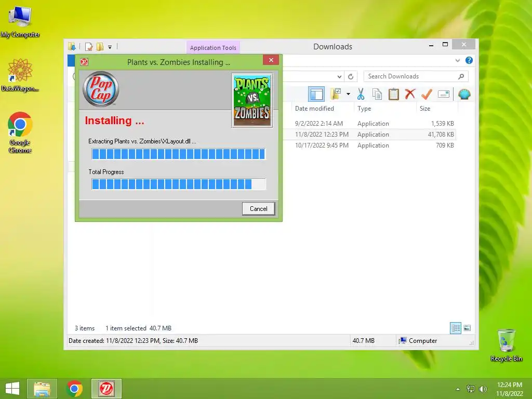
Task: Click the Cut scissors icon
Action: point(361,94)
